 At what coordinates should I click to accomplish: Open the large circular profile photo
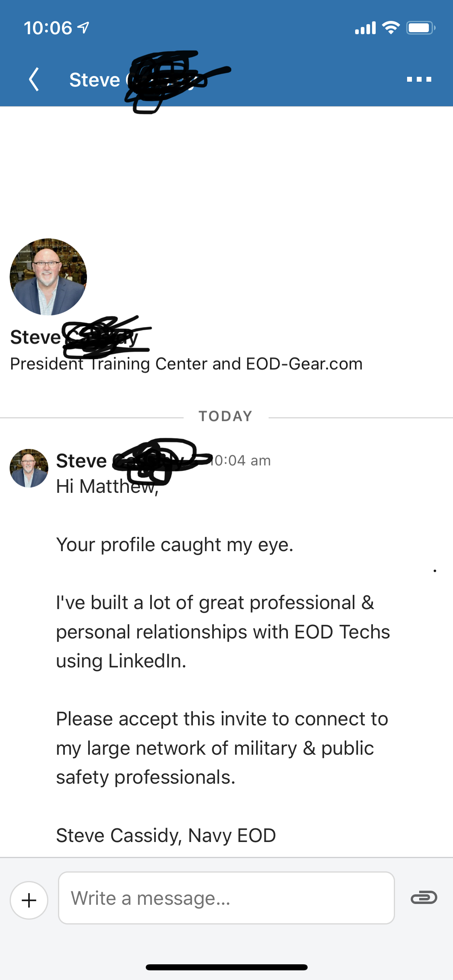click(x=48, y=277)
